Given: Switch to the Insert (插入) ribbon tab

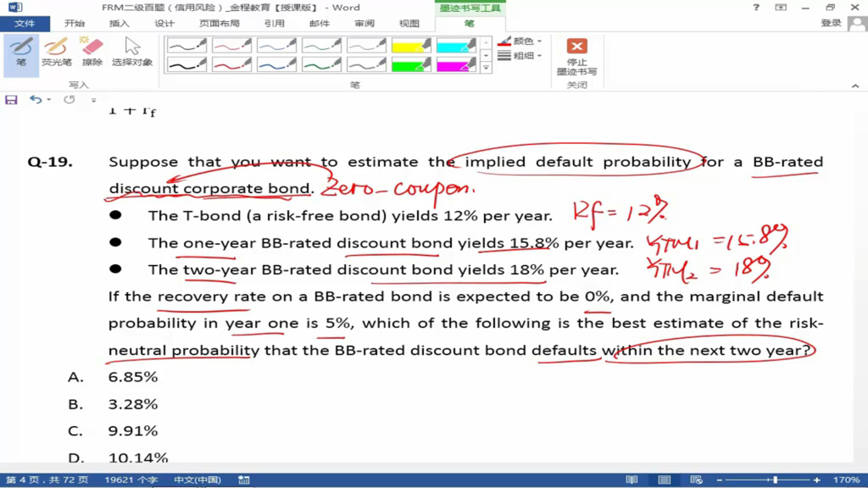Looking at the screenshot, I should coord(120,24).
